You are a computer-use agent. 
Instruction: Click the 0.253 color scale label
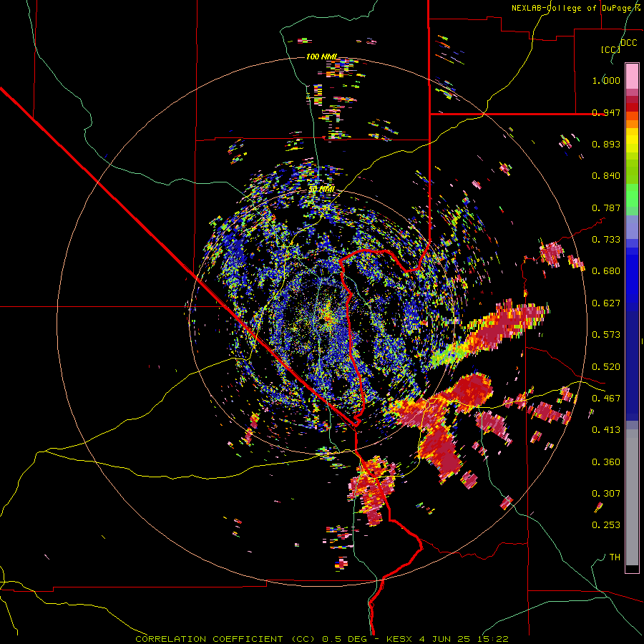[x=606, y=525]
